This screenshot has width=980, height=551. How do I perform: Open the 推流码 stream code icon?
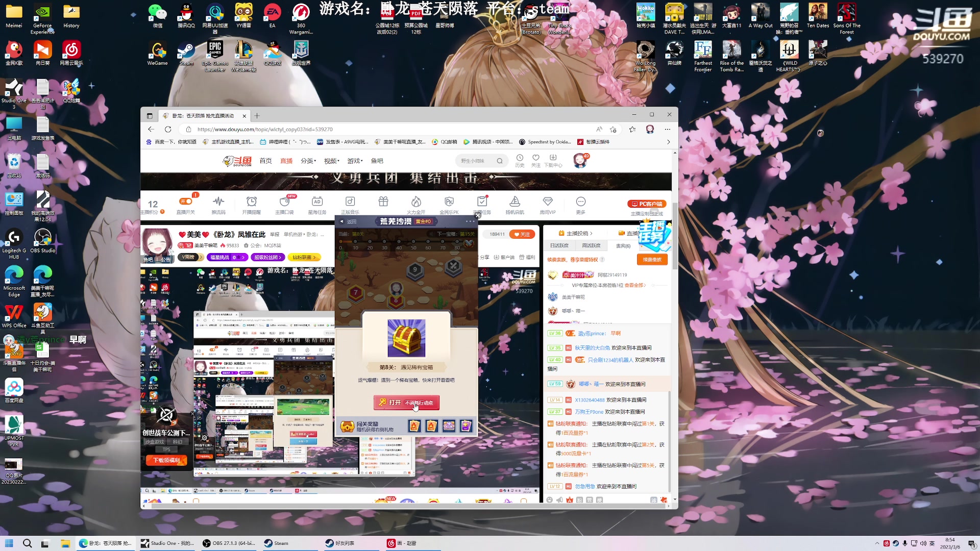click(x=218, y=202)
